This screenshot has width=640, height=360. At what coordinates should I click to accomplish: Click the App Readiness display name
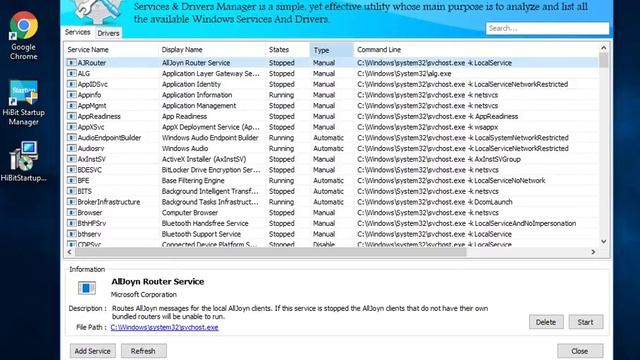point(184,116)
